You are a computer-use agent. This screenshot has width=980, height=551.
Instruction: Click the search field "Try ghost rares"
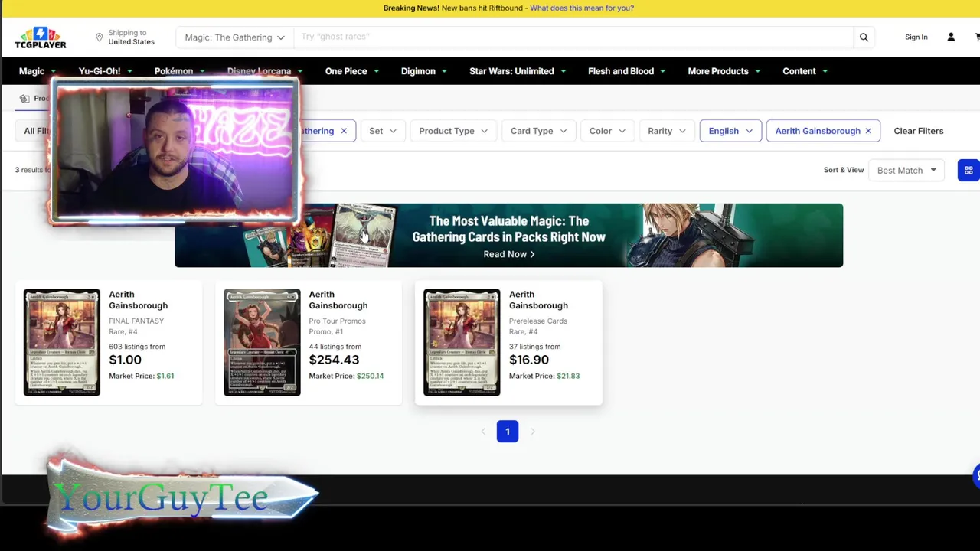click(x=573, y=37)
